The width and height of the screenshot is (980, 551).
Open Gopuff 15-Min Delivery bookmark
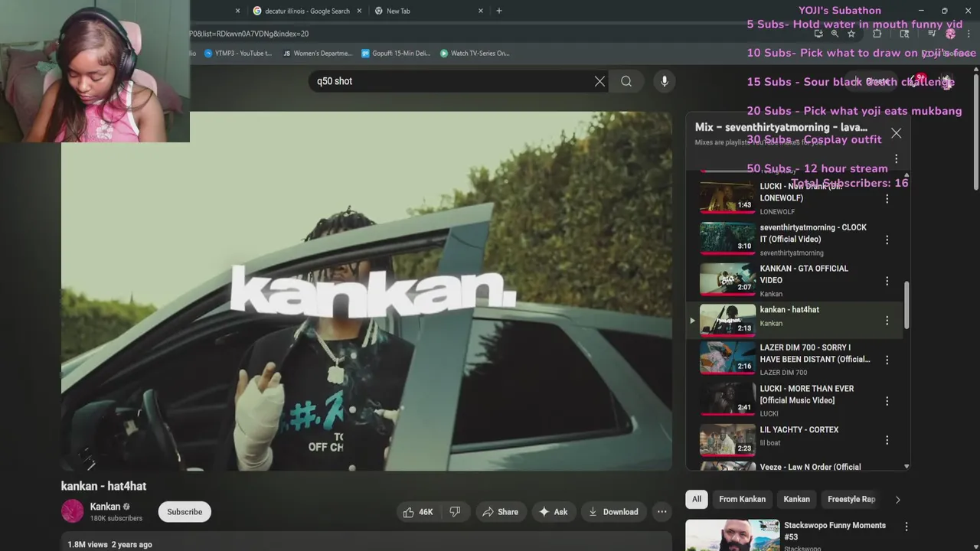pyautogui.click(x=396, y=54)
